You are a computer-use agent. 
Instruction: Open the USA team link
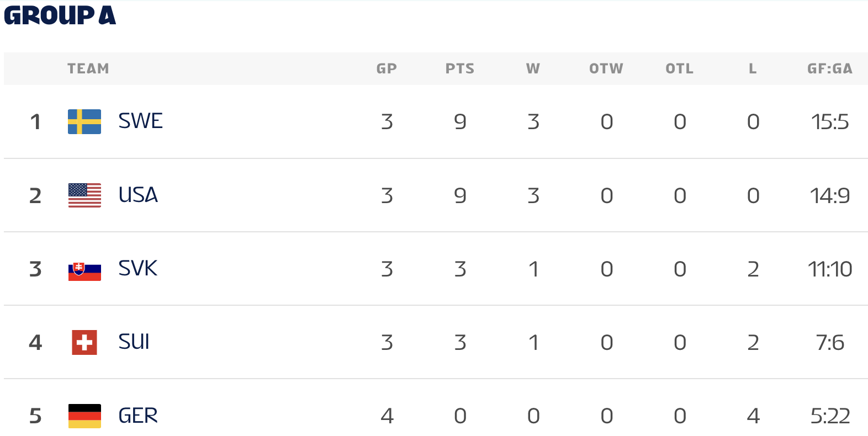[x=138, y=195]
